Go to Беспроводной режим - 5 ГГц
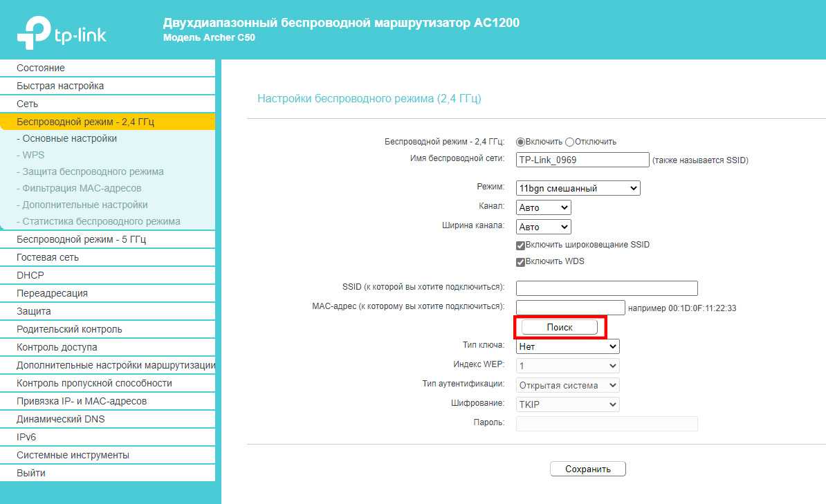This screenshot has height=504, width=826. point(81,239)
